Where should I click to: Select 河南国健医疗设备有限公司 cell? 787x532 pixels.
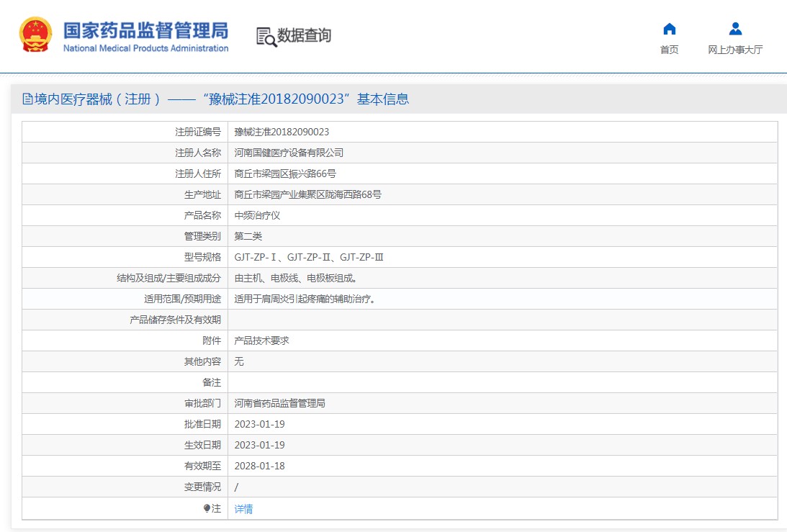289,153
